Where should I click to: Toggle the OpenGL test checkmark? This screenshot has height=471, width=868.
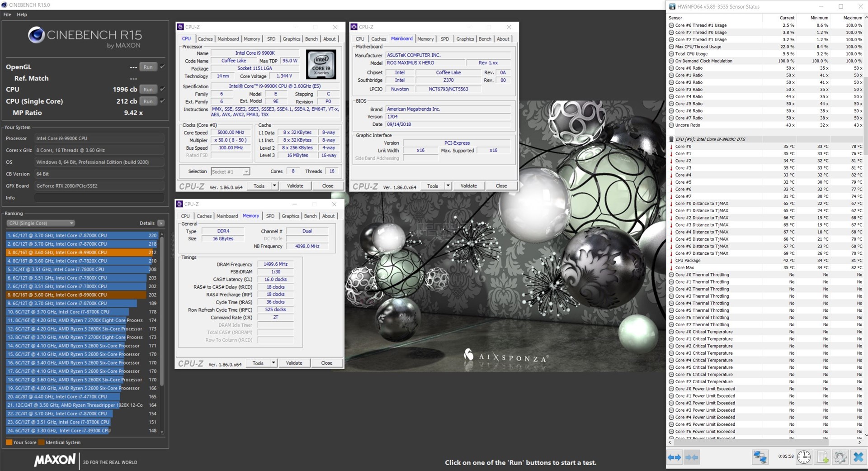pyautogui.click(x=163, y=67)
